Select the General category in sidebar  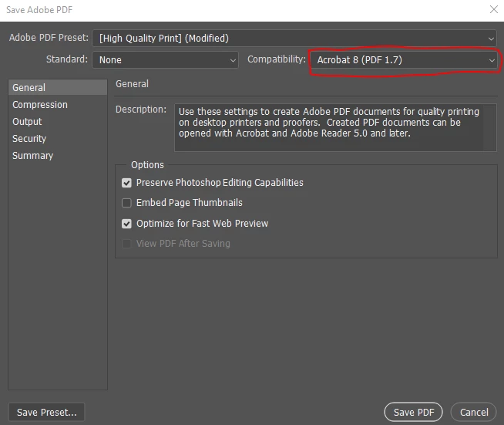tap(58, 87)
